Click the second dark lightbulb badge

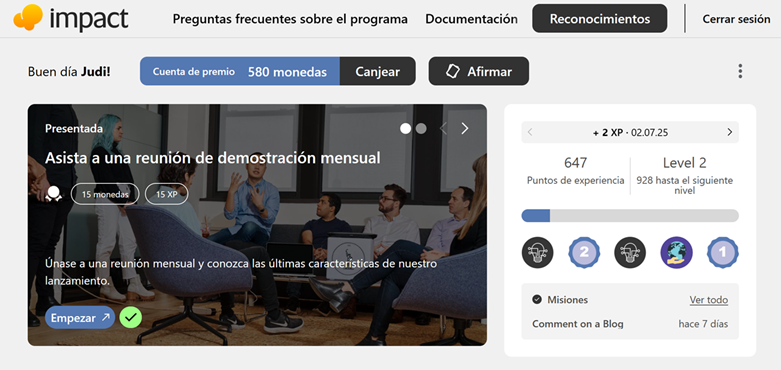click(x=630, y=252)
